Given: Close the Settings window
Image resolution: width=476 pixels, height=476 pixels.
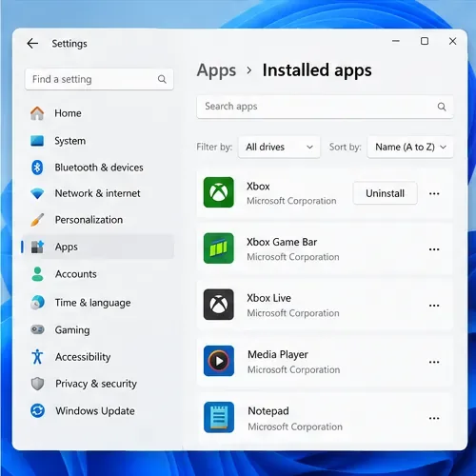Looking at the screenshot, I should (452, 41).
